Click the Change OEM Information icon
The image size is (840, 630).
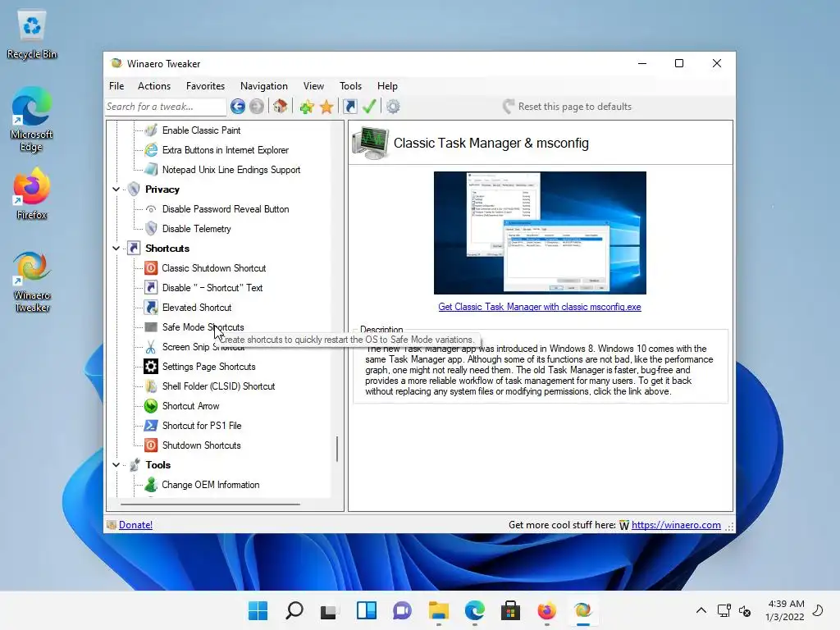(x=151, y=485)
